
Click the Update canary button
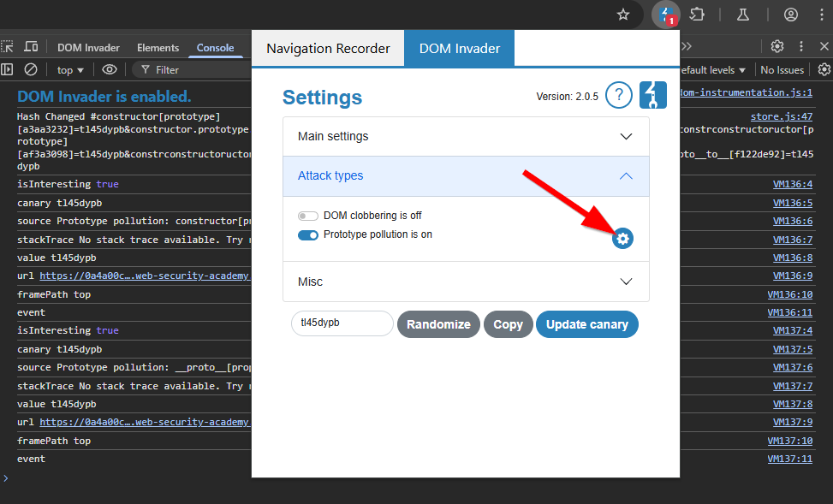[587, 324]
